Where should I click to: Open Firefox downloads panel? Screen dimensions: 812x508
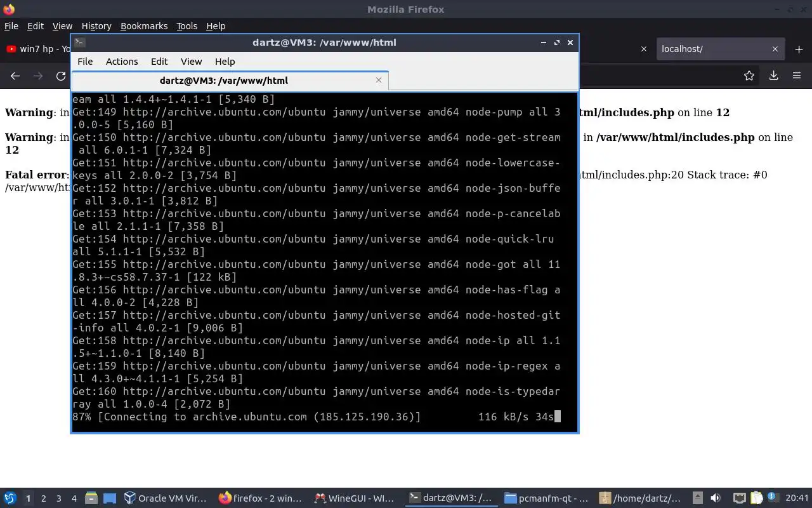point(773,76)
